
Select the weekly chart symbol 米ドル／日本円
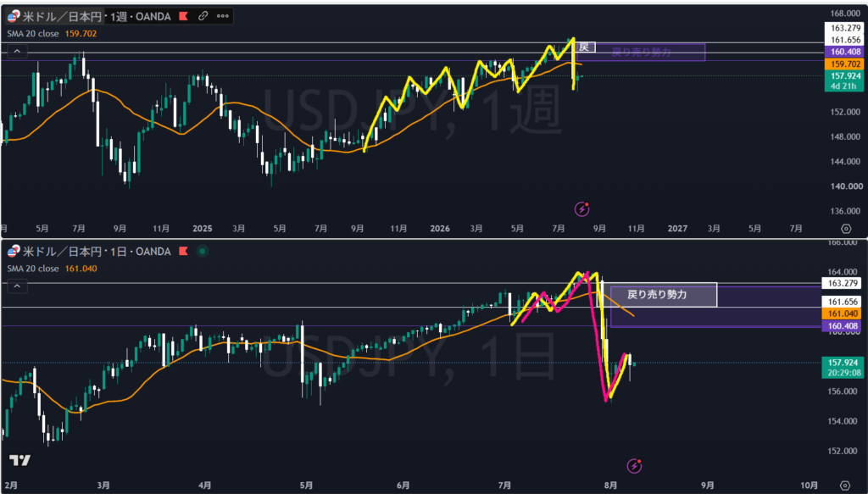click(x=62, y=17)
